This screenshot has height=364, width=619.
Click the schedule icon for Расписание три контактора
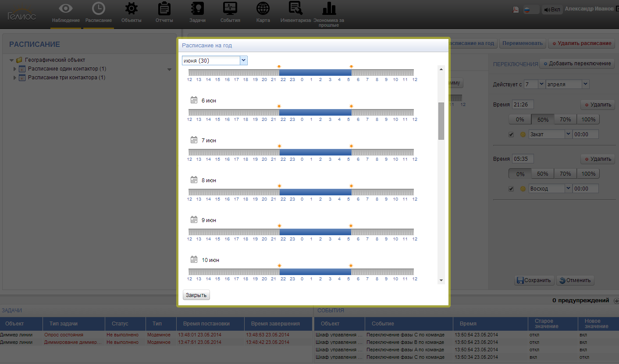22,78
